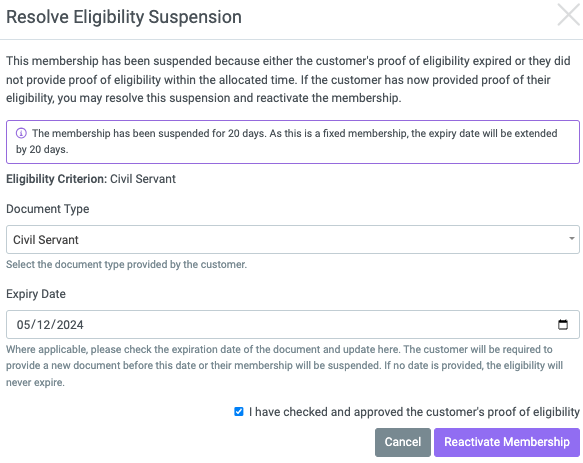
Task: Open the Civil Servant document type select box
Action: [293, 239]
